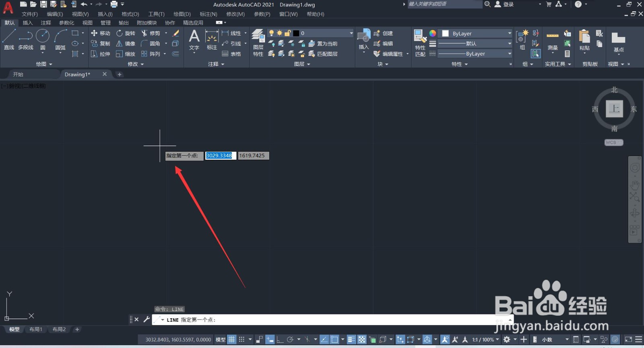
Task: Click the 创建 block create tool
Action: 383,33
